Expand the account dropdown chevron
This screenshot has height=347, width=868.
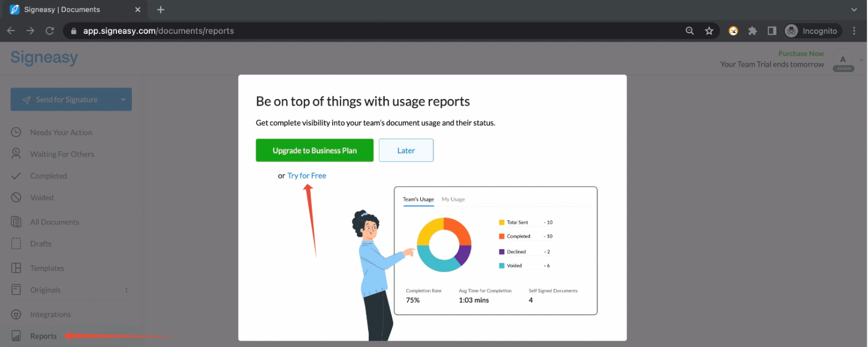(x=860, y=60)
